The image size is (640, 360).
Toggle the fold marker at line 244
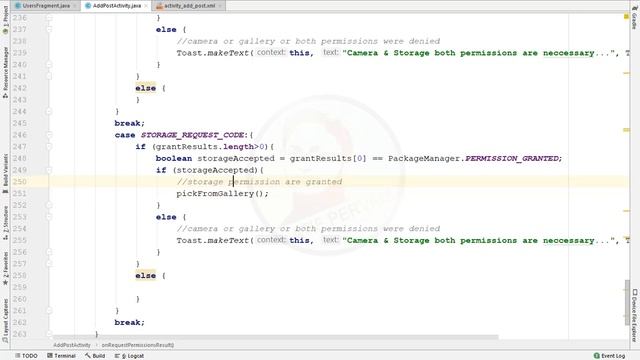(x=49, y=111)
